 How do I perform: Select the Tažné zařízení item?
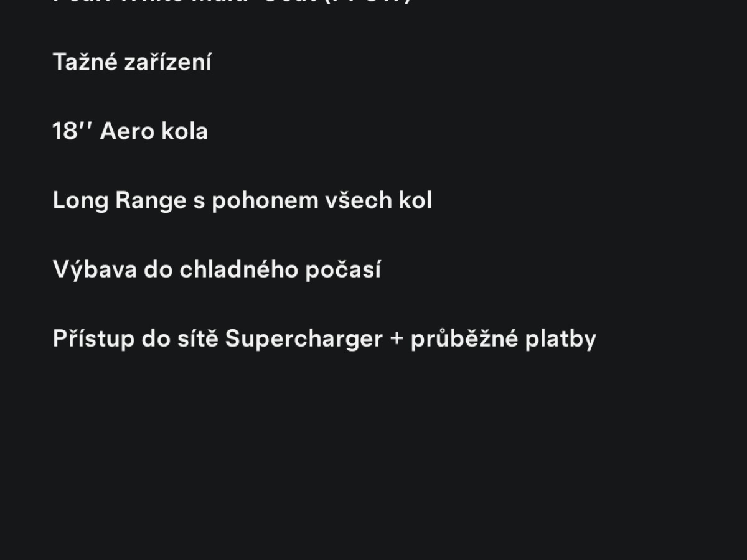pyautogui.click(x=132, y=62)
